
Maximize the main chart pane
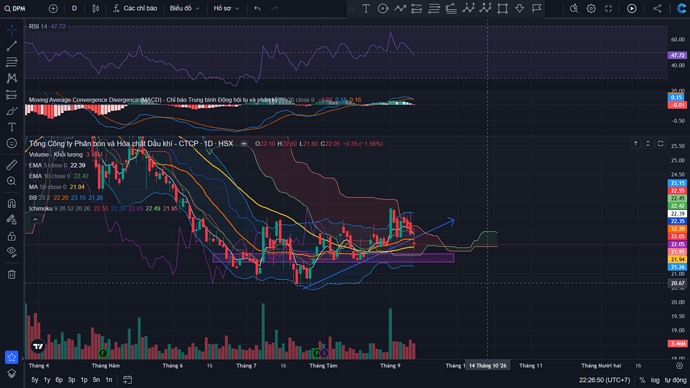click(661, 143)
